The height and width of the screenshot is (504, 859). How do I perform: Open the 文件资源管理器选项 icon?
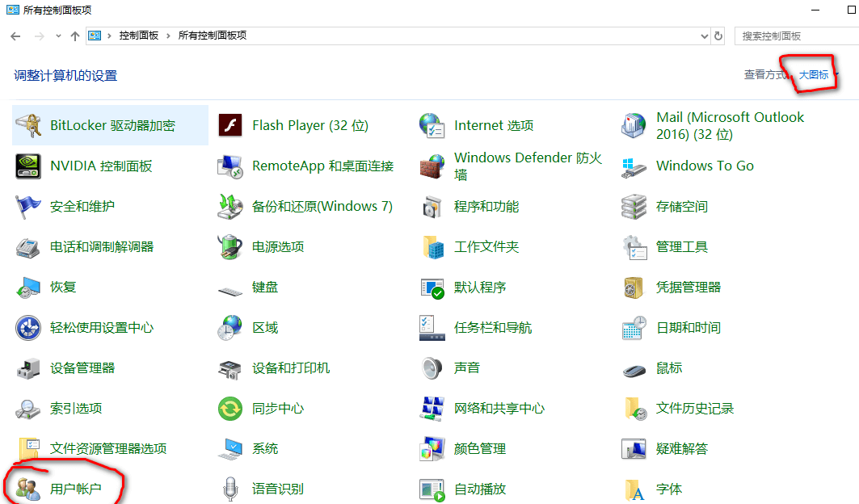(x=28, y=449)
